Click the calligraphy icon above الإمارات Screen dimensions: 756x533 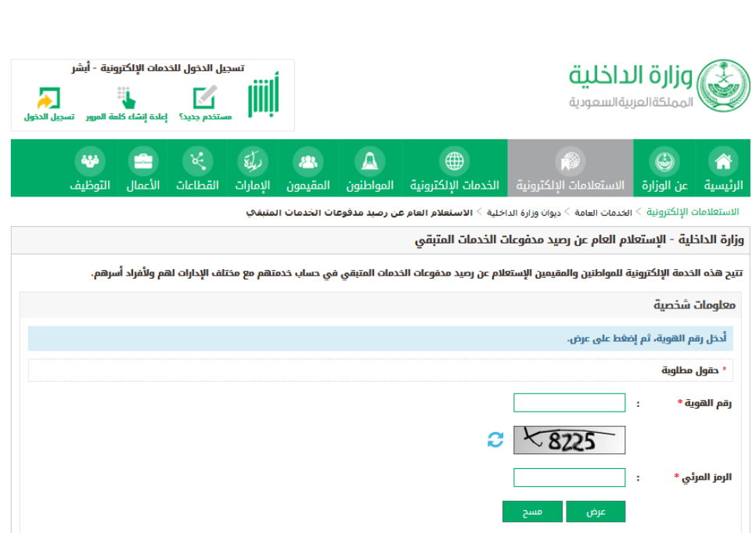[253, 161]
